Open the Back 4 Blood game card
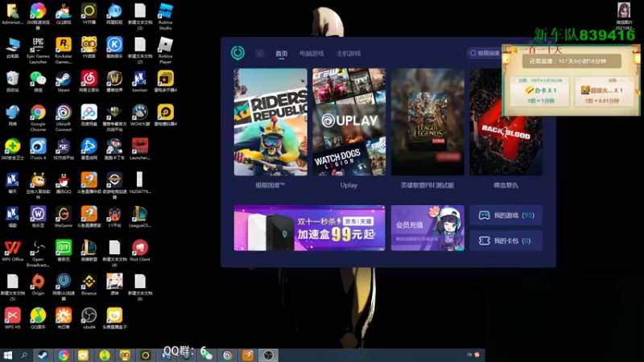 pos(506,122)
